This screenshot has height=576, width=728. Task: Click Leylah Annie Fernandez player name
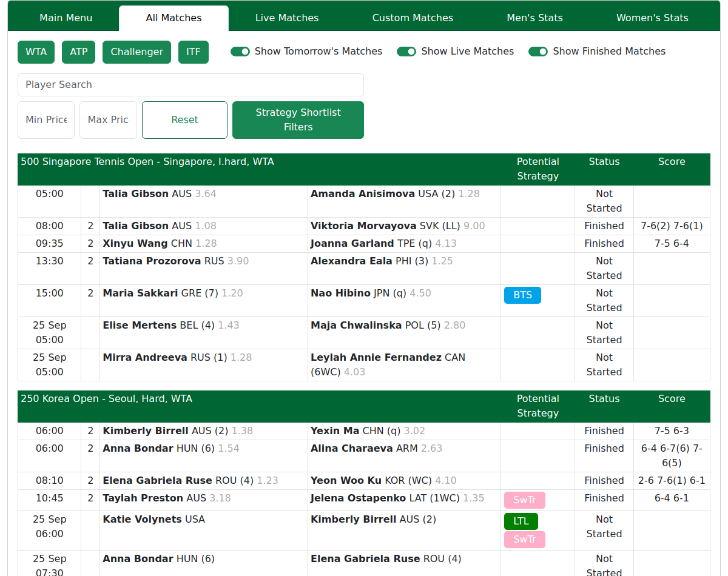pos(376,358)
